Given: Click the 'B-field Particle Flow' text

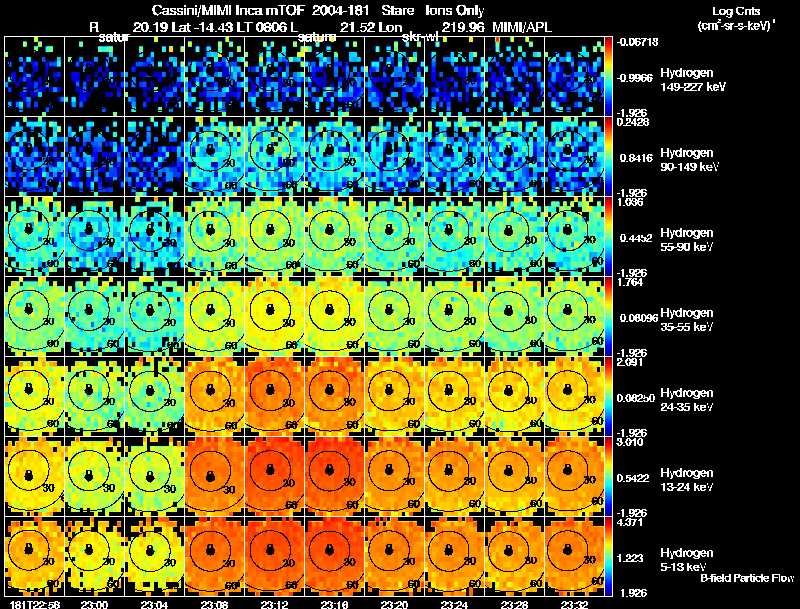Looking at the screenshot, I should pyautogui.click(x=747, y=578).
